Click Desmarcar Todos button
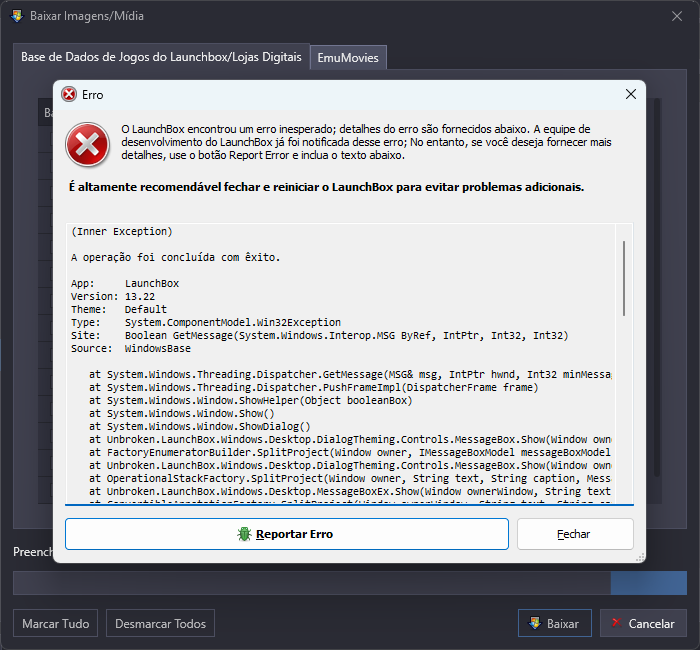 (160, 623)
